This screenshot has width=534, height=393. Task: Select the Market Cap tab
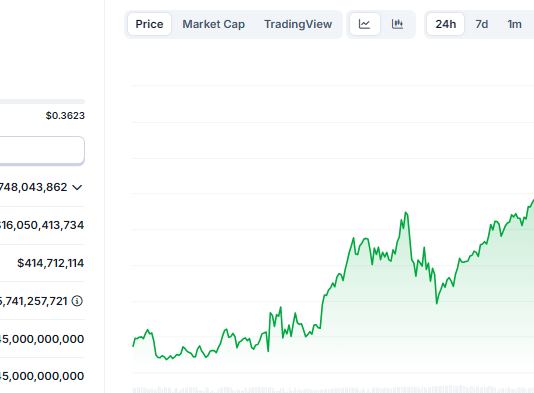coord(214,24)
